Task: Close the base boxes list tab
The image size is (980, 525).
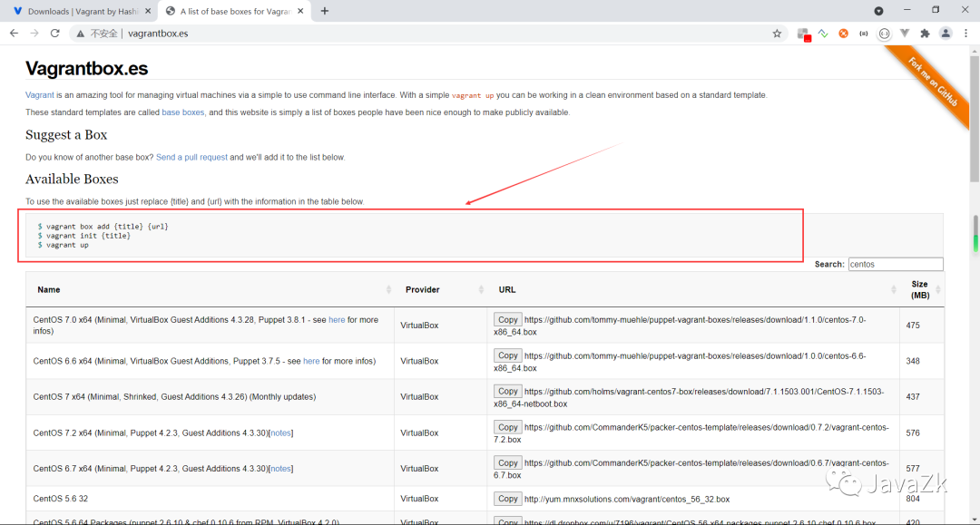Action: point(300,11)
